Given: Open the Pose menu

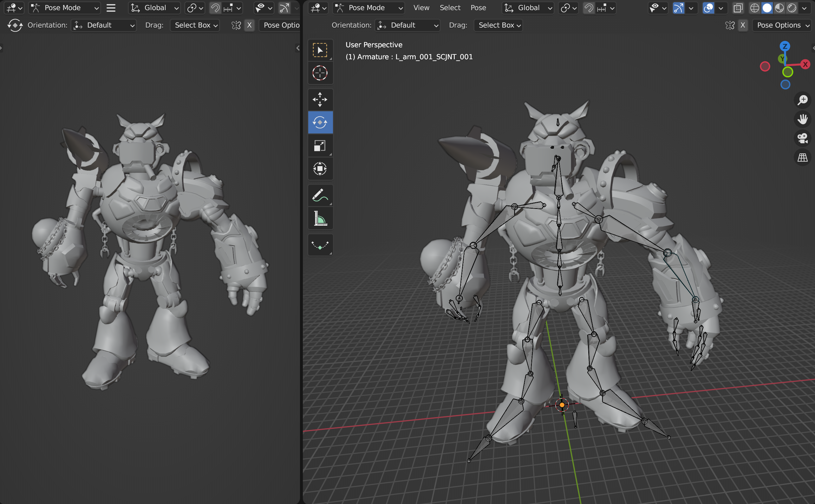Looking at the screenshot, I should click(478, 8).
